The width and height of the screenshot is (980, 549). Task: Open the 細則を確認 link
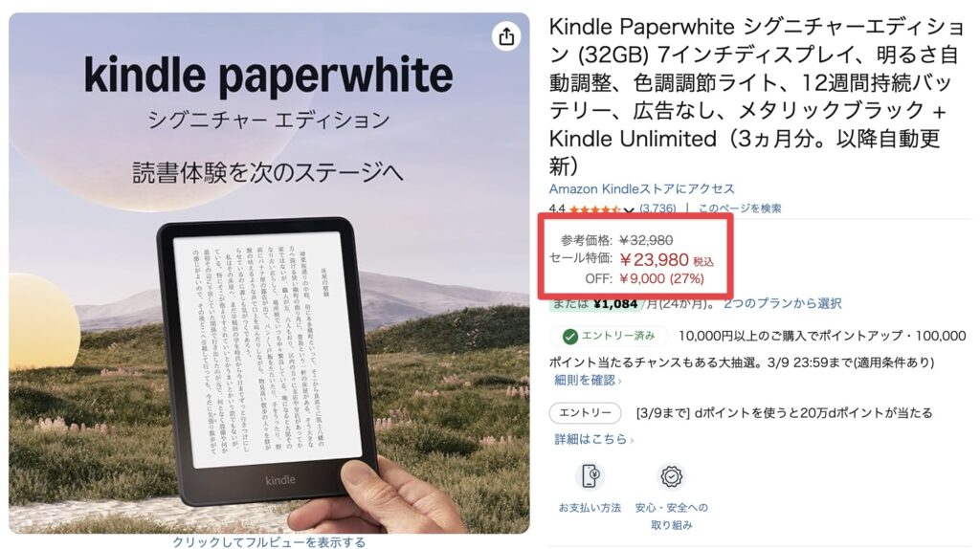pyautogui.click(x=588, y=380)
